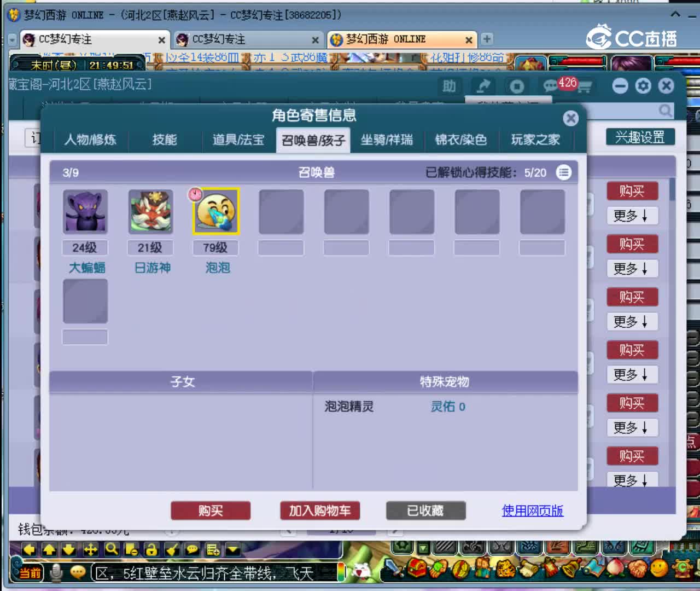Image resolution: width=700 pixels, height=591 pixels.
Task: Select the 泡泡 level 79 pet portrait
Action: pos(216,211)
